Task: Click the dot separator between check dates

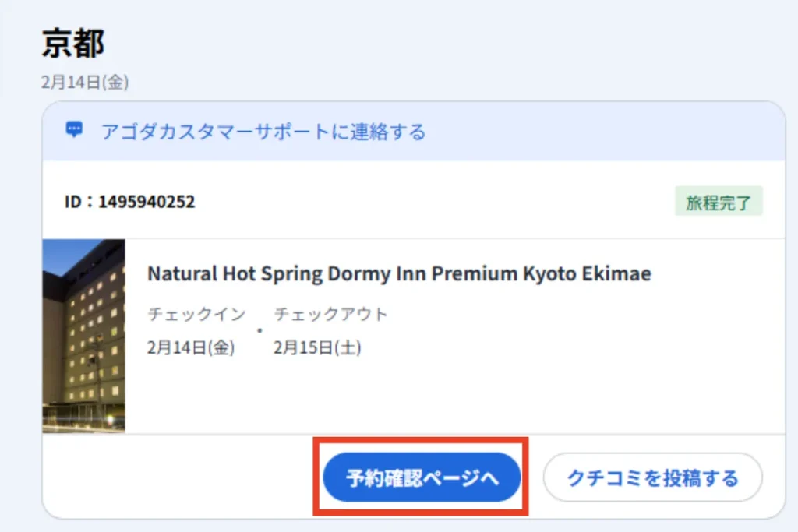Action: click(259, 330)
